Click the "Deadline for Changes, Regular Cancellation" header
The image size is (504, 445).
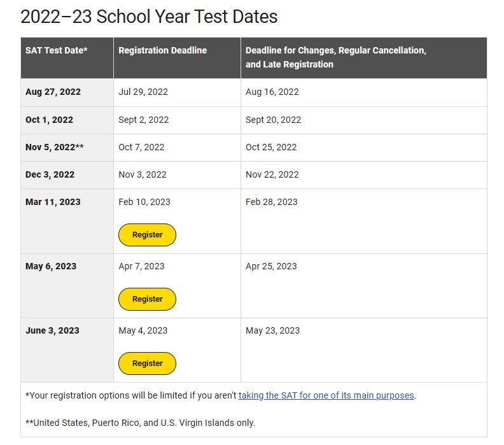click(x=335, y=50)
